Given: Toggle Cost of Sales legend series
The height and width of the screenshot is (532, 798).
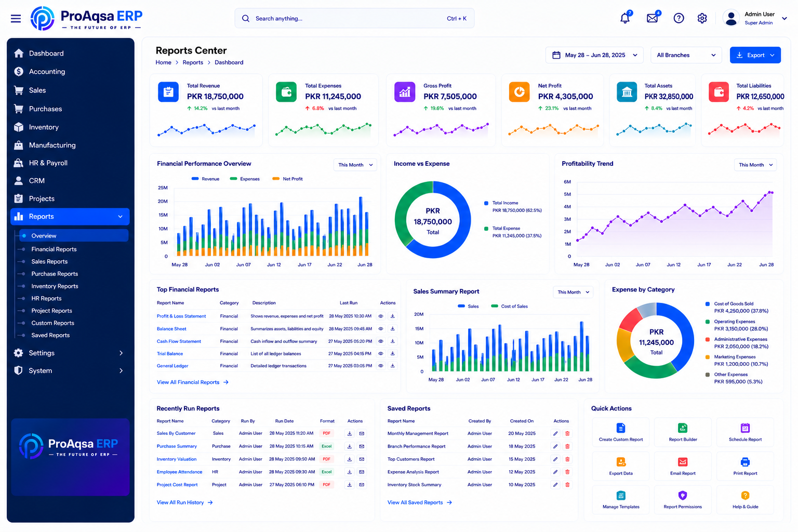Looking at the screenshot, I should (509, 307).
